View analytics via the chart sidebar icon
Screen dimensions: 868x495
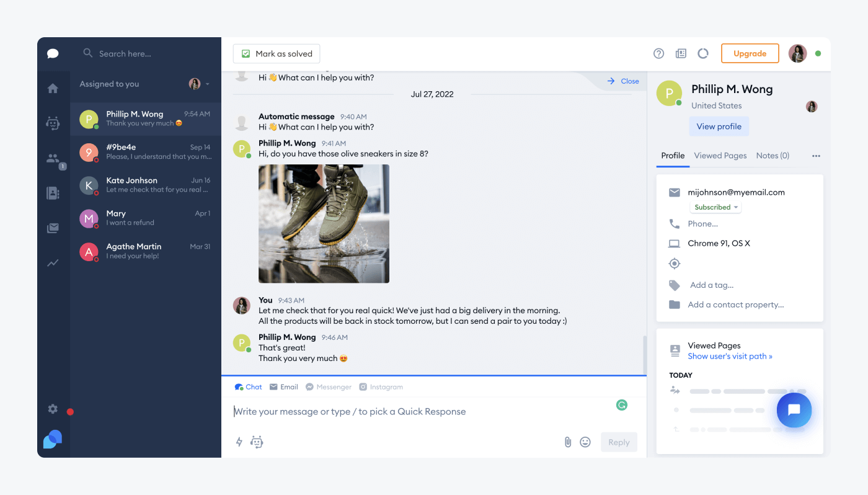(x=53, y=263)
